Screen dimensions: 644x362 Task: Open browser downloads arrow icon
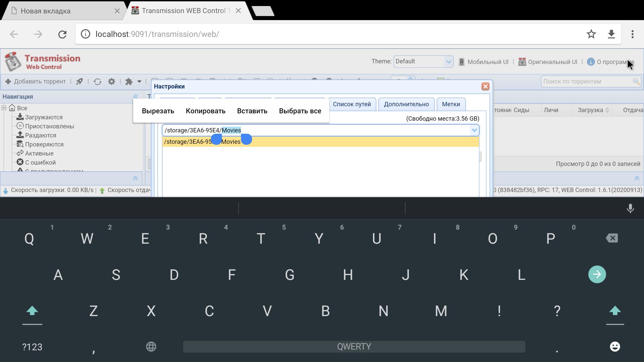[x=611, y=34]
